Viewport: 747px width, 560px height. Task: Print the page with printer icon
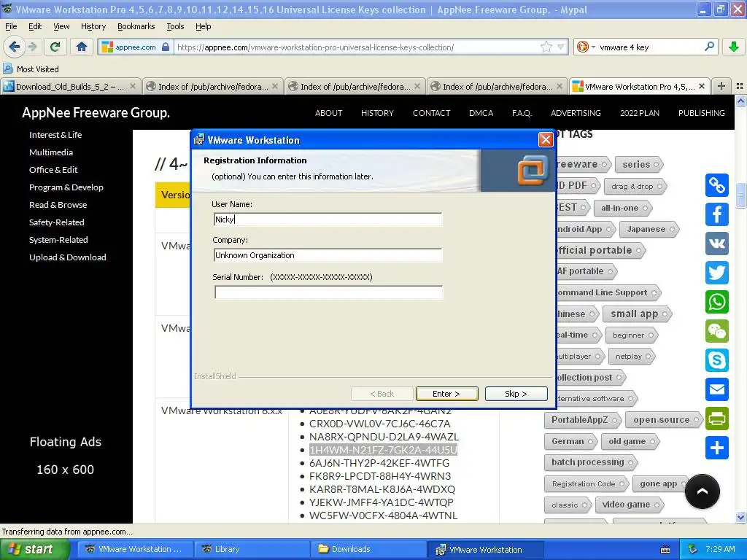click(716, 419)
